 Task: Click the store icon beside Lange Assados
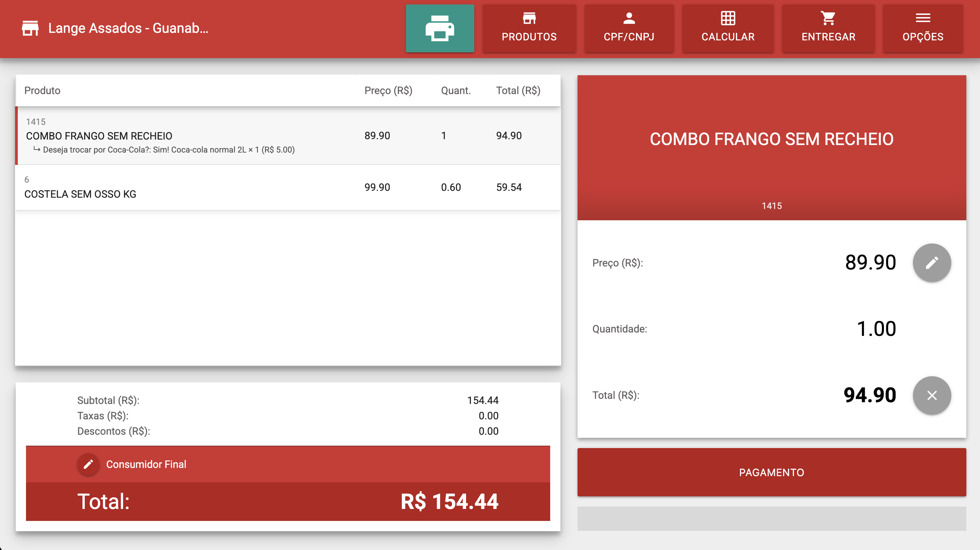click(x=30, y=27)
